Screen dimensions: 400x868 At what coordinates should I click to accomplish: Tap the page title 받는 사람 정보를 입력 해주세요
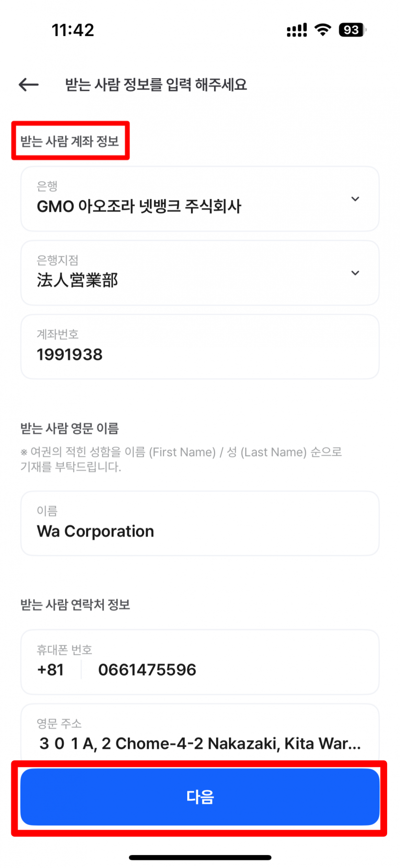[156, 85]
